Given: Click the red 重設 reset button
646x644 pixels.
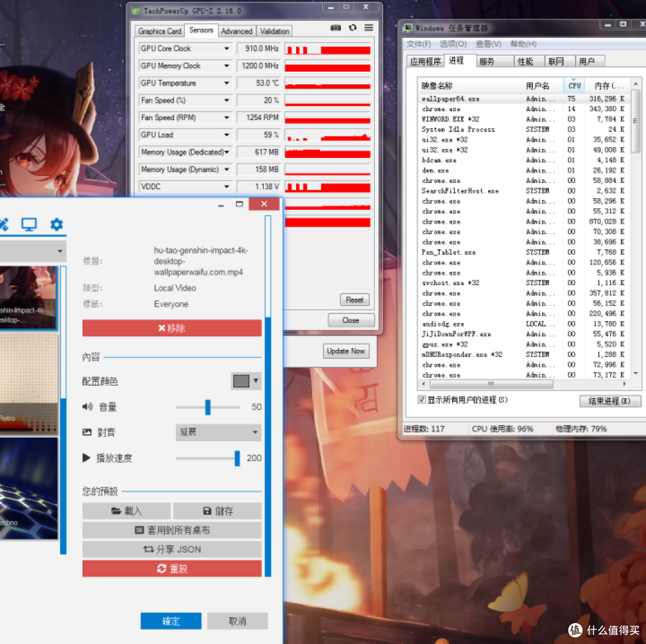Looking at the screenshot, I should coord(172,569).
